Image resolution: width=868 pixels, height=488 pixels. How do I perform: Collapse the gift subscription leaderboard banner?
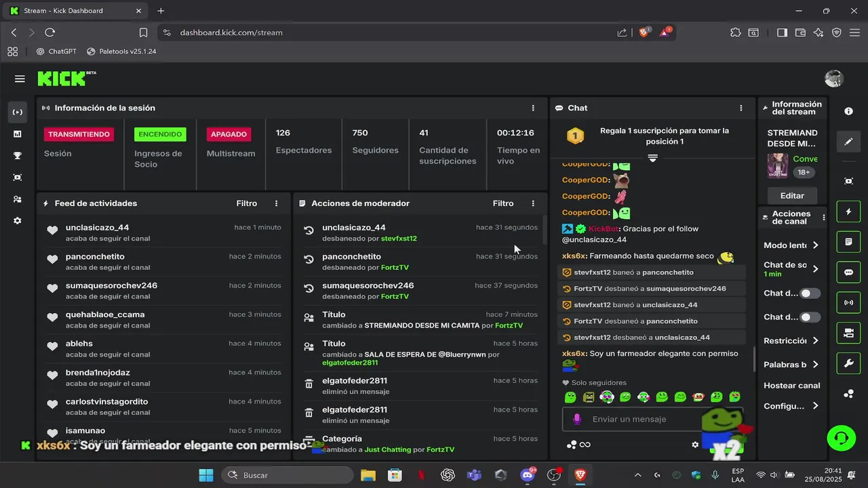[652, 157]
